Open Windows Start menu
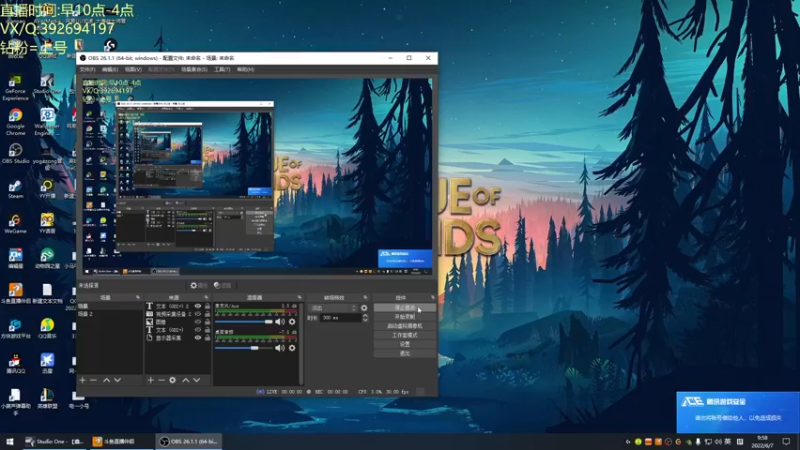 tap(10, 441)
